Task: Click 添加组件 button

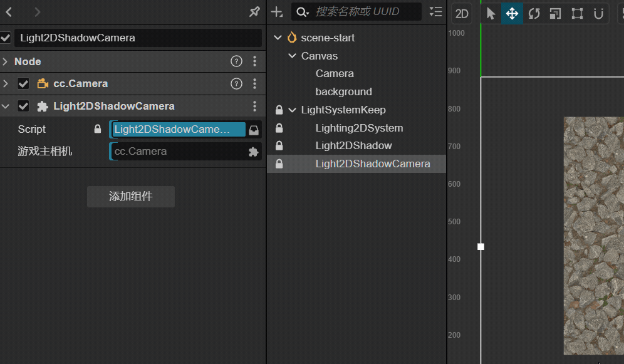Action: point(131,197)
